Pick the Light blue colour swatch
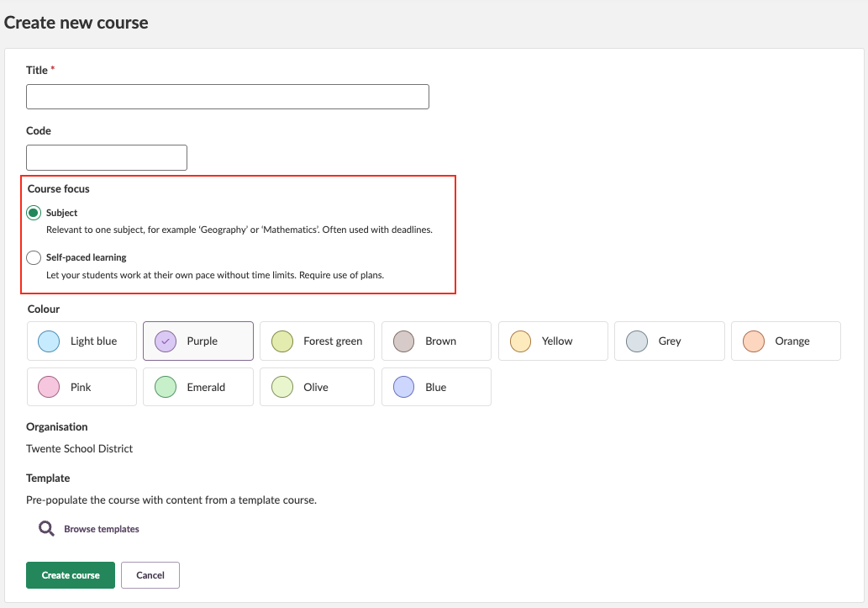 82,341
